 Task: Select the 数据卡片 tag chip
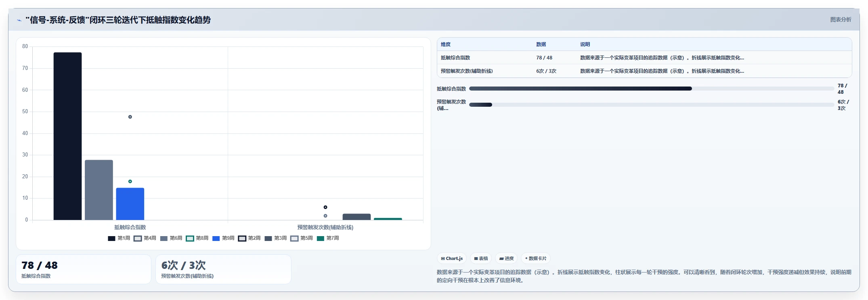(536, 258)
